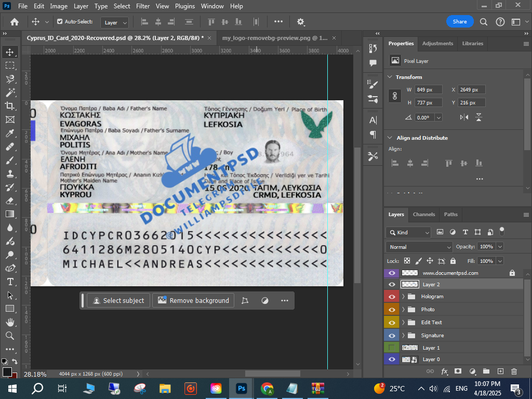The image size is (532, 399).
Task: Click the width W input field
Action: [429, 89]
